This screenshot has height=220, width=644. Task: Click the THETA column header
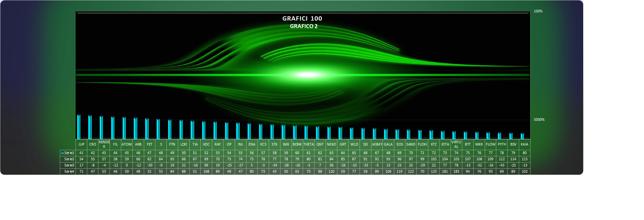(x=308, y=144)
